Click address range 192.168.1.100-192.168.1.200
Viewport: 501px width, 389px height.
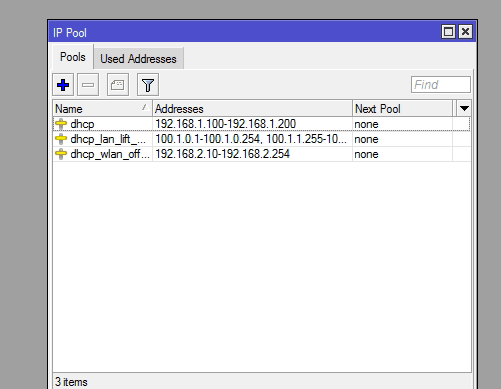pos(226,124)
